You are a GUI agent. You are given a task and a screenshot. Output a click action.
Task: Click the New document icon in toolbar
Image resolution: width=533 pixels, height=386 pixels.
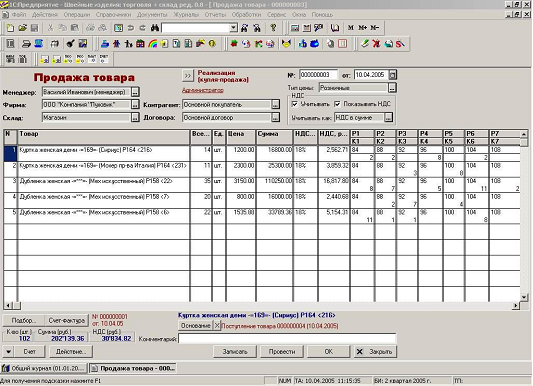pos(10,28)
